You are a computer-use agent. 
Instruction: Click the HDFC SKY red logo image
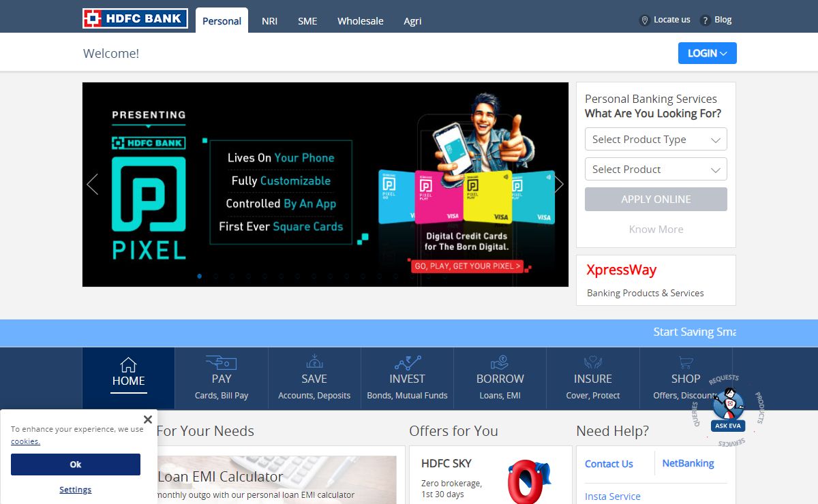pyautogui.click(x=528, y=482)
